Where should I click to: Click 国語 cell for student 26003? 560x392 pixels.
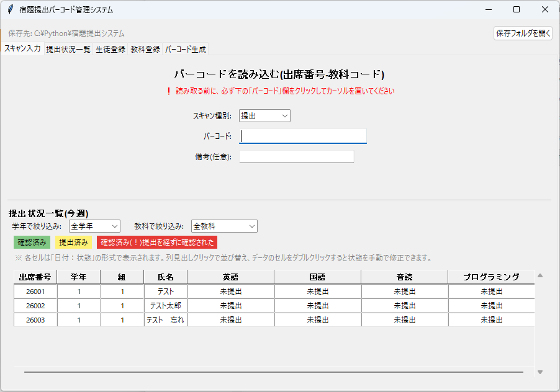[317, 320]
